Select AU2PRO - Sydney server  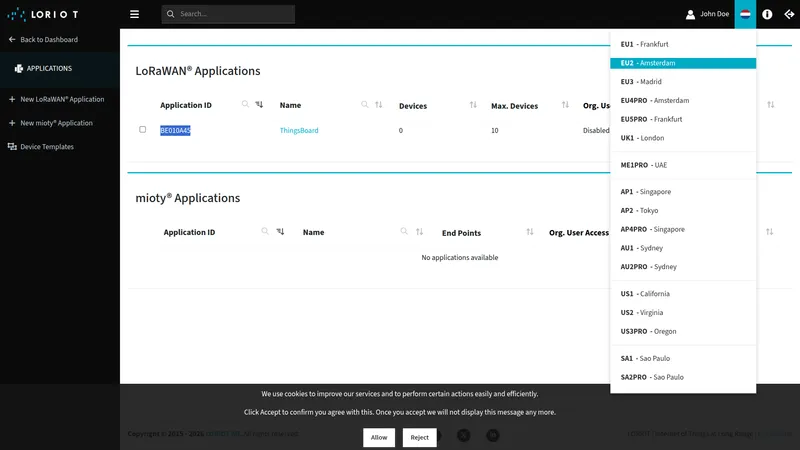[683, 267]
